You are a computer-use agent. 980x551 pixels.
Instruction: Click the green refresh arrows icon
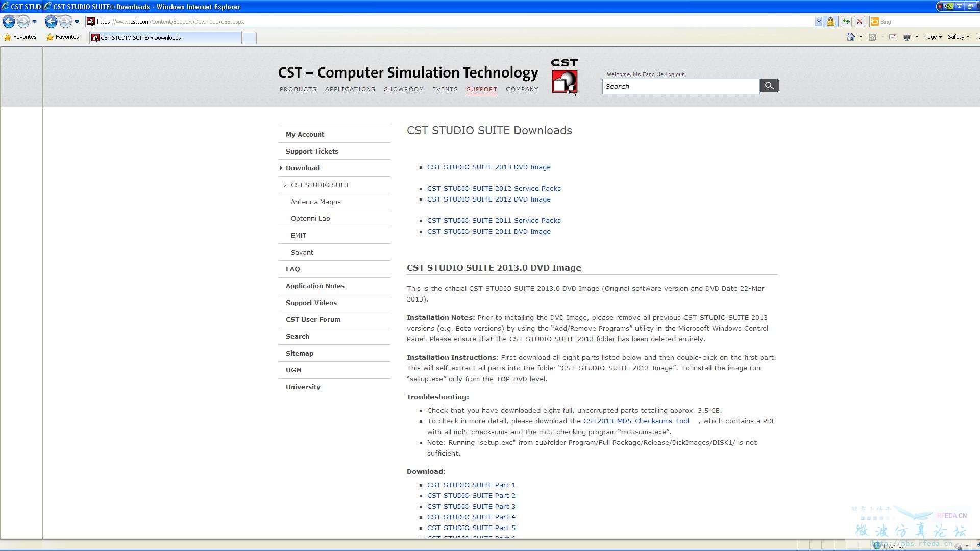point(846,21)
